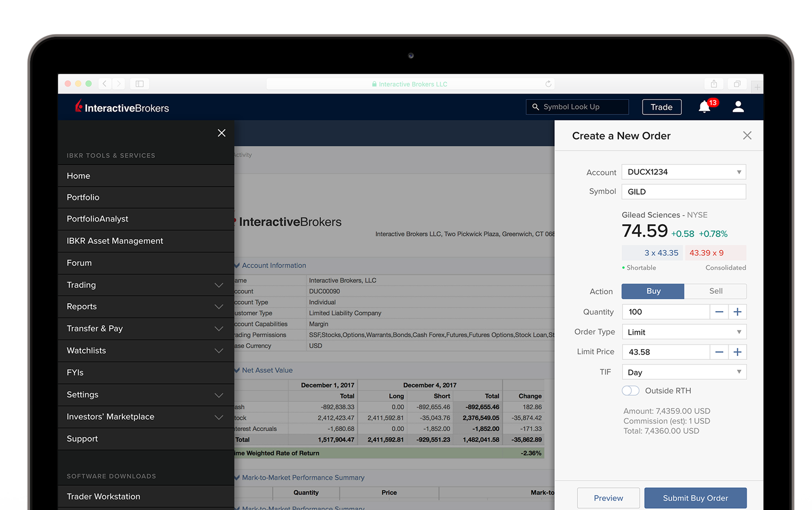Image resolution: width=812 pixels, height=510 pixels.
Task: Switch Action to Sell
Action: (x=715, y=291)
